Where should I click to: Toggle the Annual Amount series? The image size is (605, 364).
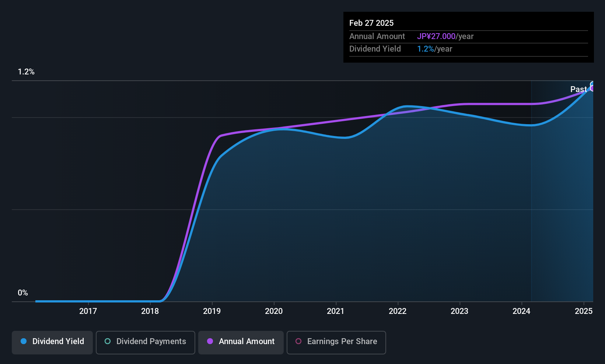[x=241, y=343]
